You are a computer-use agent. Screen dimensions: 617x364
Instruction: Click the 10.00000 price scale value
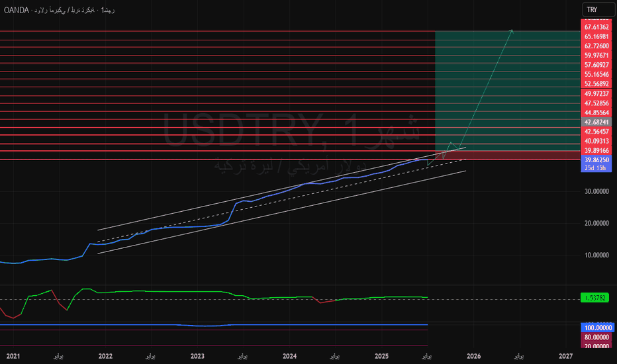(x=596, y=255)
